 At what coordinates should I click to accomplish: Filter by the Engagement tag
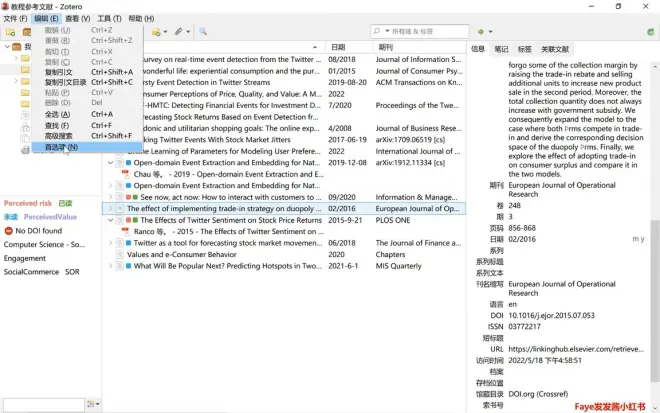pos(24,258)
